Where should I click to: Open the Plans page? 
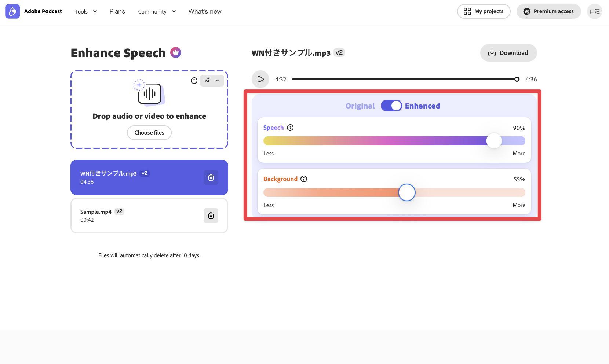click(117, 11)
